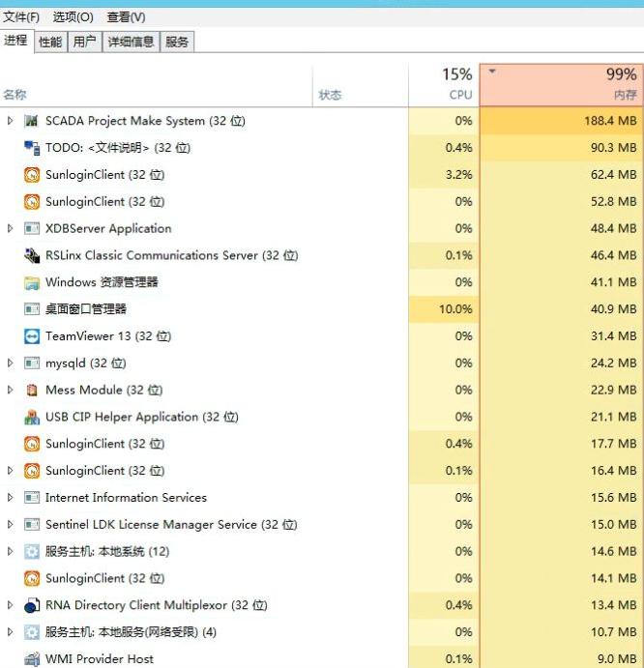Click the 31.4 MB memory value
The image size is (644, 668).
point(613,336)
